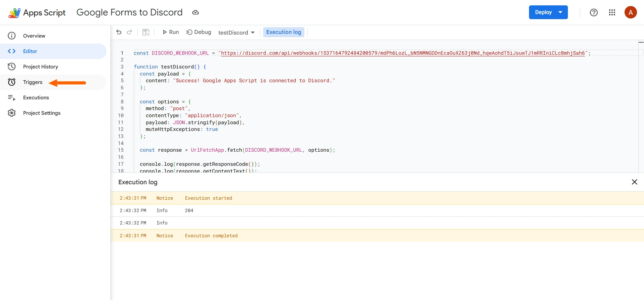Open the Overview page
The width and height of the screenshot is (644, 300).
(x=53, y=36)
